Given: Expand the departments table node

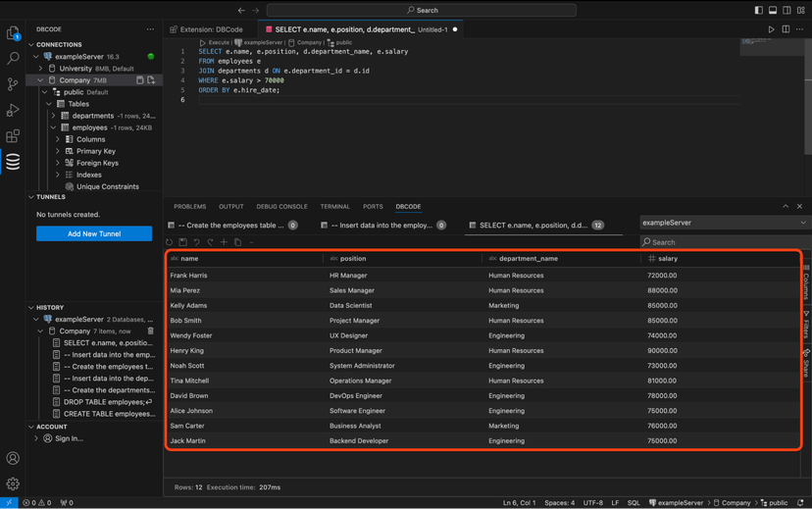Looking at the screenshot, I should (x=53, y=116).
